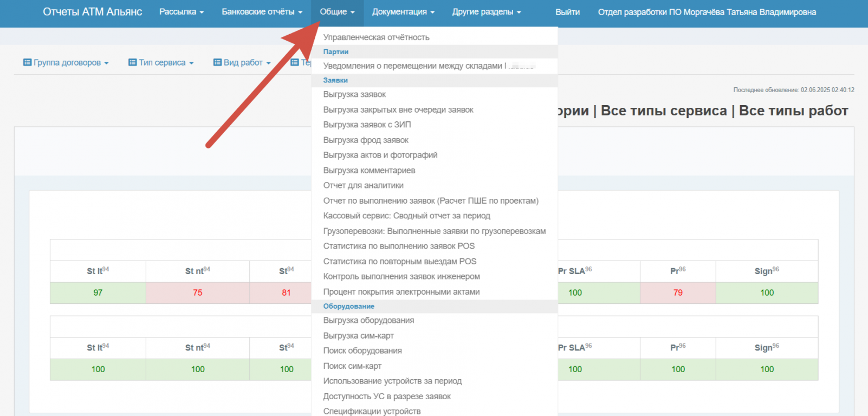The width and height of the screenshot is (868, 416).
Task: Click the Выйти logout link
Action: [567, 12]
